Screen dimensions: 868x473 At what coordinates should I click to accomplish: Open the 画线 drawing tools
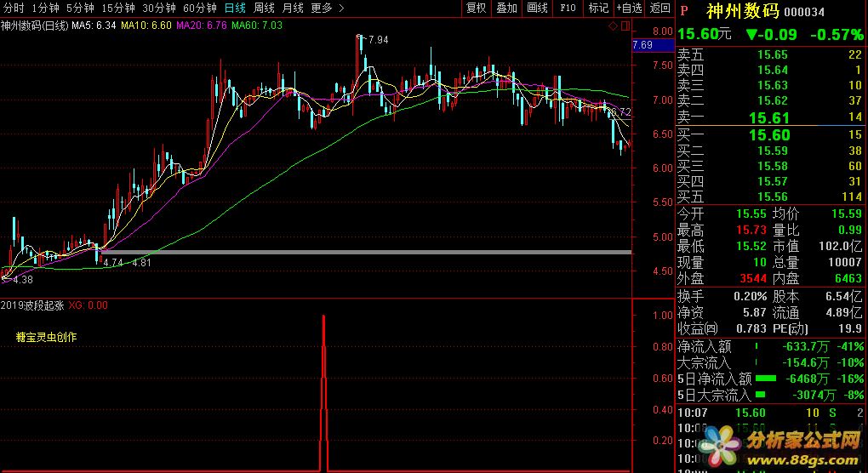(537, 8)
